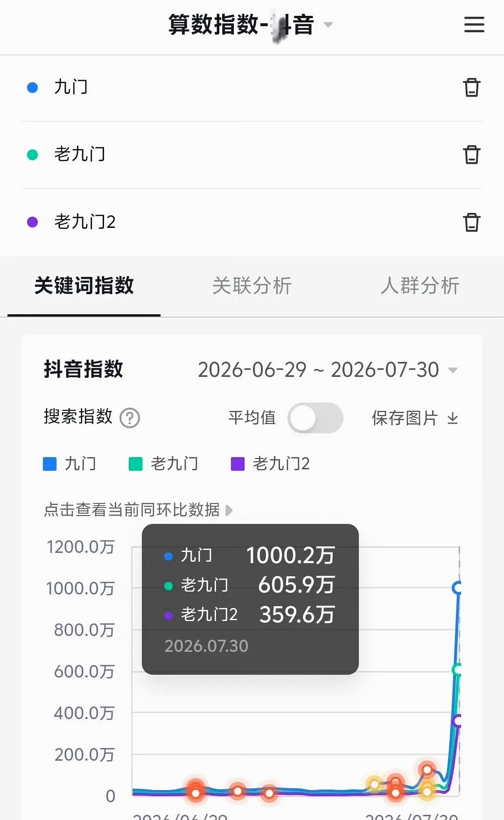Open the 点击查看当前同环比数据 link

pyautogui.click(x=138, y=509)
